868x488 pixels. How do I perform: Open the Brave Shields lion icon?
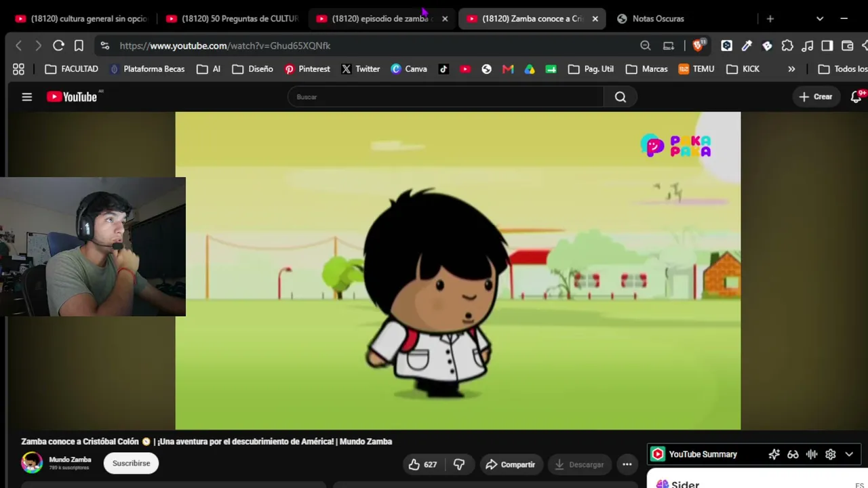tap(698, 45)
